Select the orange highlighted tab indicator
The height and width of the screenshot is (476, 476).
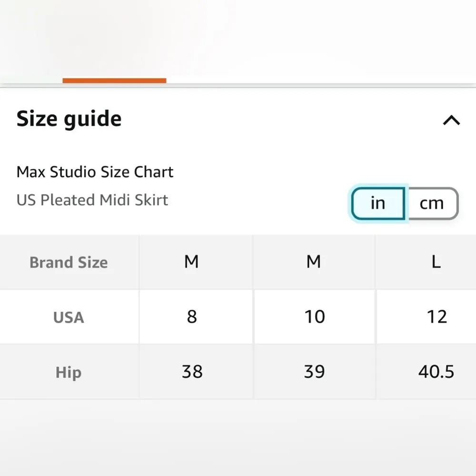click(x=114, y=81)
